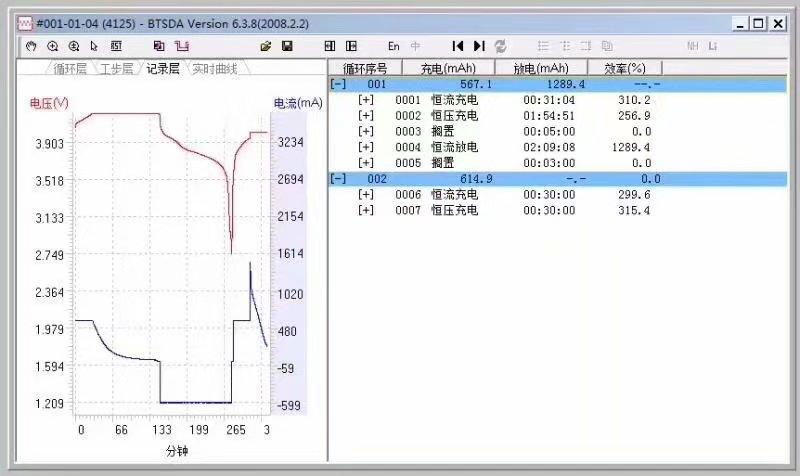Open the 实时曲线 tab
The width and height of the screenshot is (800, 476).
(x=215, y=68)
